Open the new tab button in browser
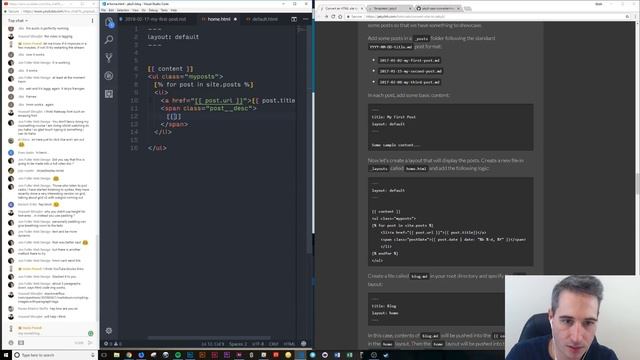The width and height of the screenshot is (640, 360). (467, 8)
